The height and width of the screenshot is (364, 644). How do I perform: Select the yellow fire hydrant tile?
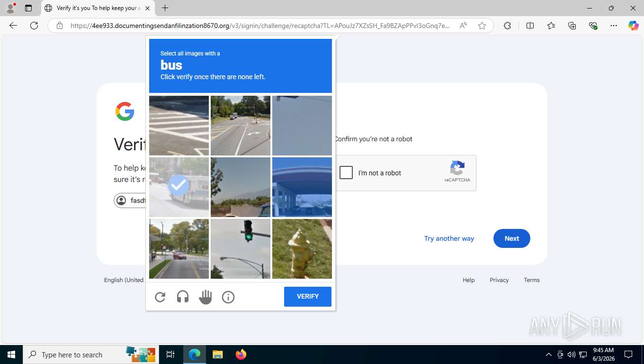(x=302, y=249)
